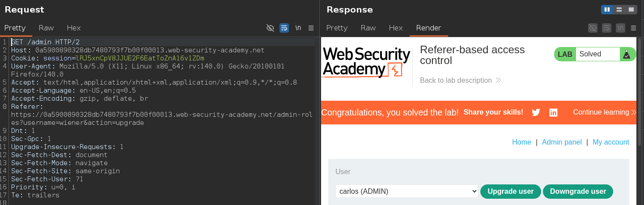This screenshot has height=205, width=644.
Task: Click the Request panel vertical scrollbar
Action: point(317,121)
